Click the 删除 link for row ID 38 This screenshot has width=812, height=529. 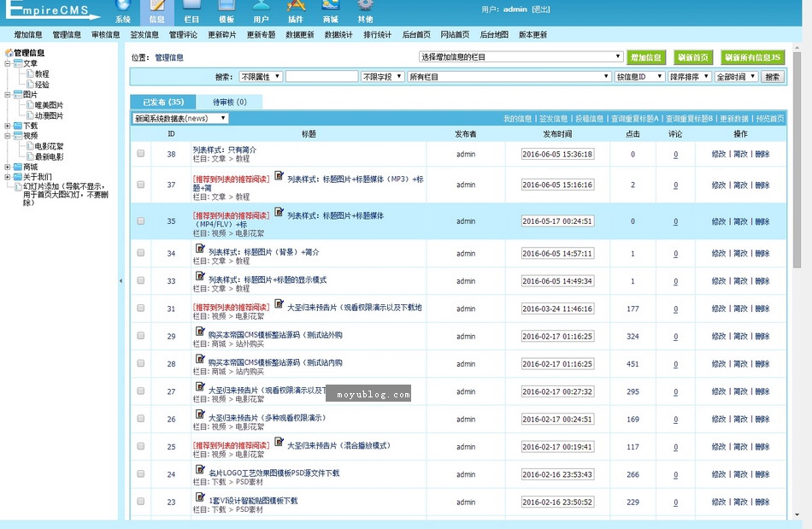coord(762,154)
